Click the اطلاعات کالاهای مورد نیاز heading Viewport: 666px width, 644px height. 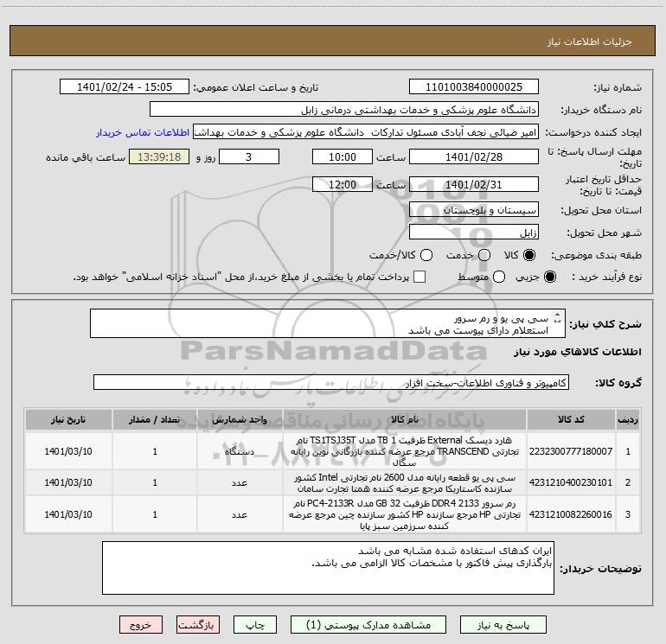(x=577, y=352)
